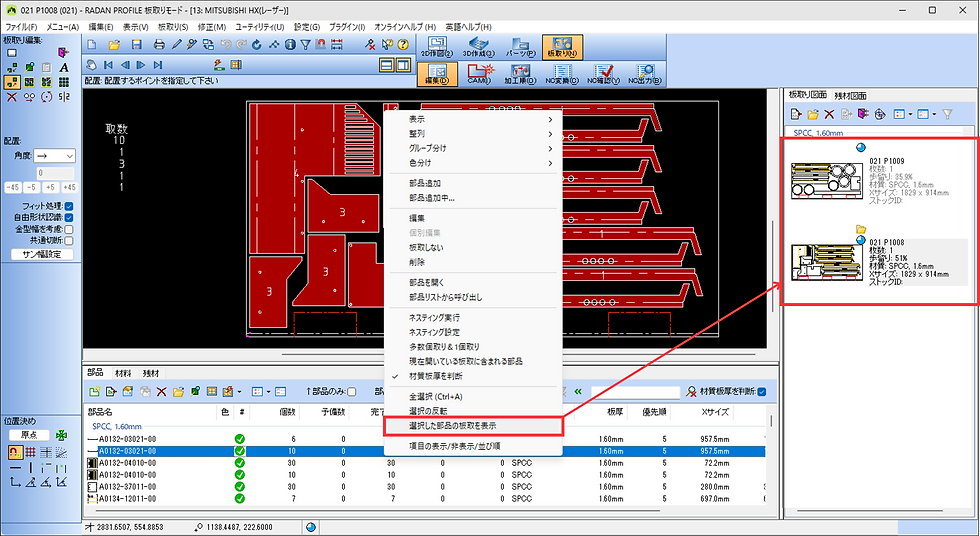
Task: Toggle 材質板厚を判断 checkbox in parts toolbar
Action: (x=761, y=392)
